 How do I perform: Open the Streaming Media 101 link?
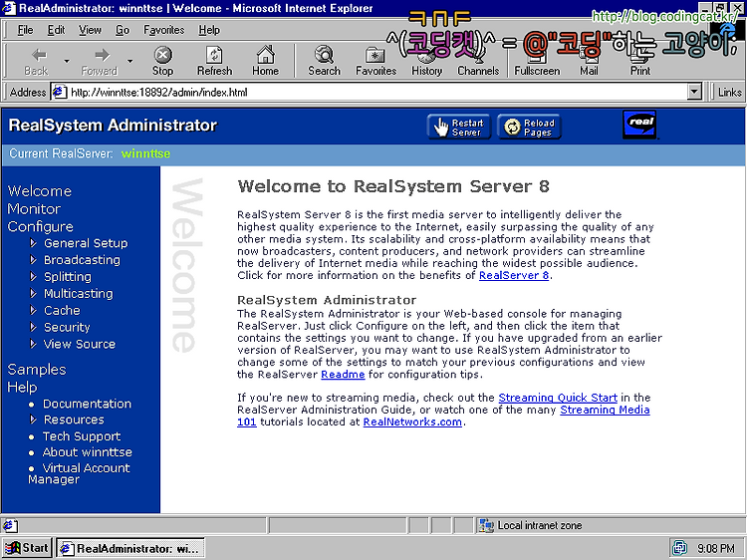coord(605,410)
